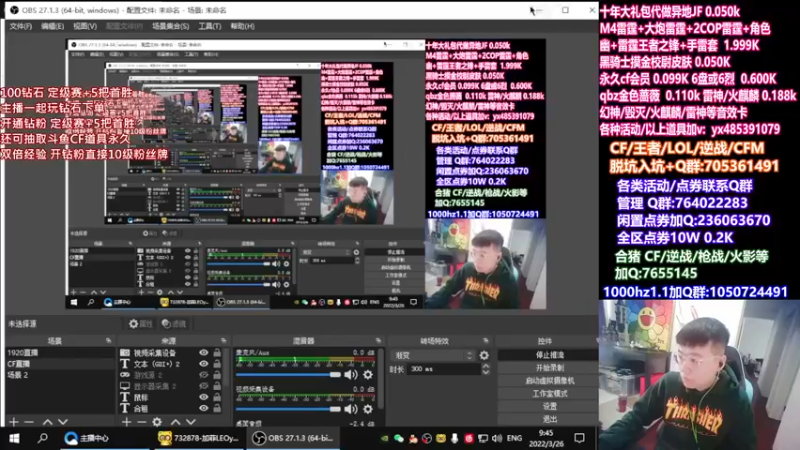Select the 场景 2 scene
The width and height of the screenshot is (800, 450).
tap(60, 375)
